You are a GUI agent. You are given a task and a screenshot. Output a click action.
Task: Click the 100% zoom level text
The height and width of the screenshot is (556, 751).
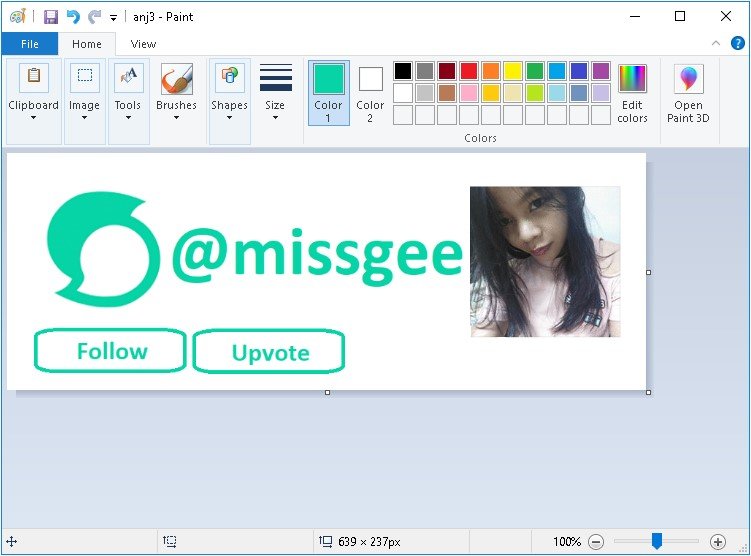pyautogui.click(x=567, y=542)
